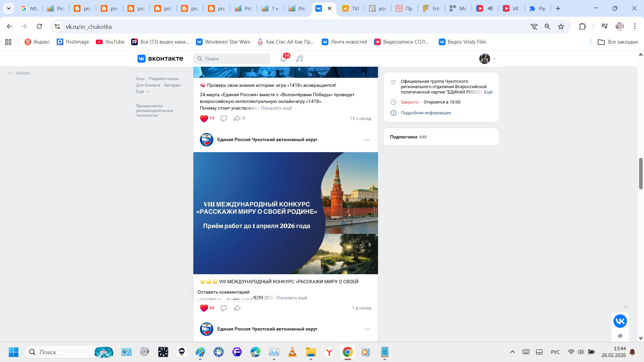Like the contest post with 68 likes
This screenshot has height=362, width=644.
point(204,308)
